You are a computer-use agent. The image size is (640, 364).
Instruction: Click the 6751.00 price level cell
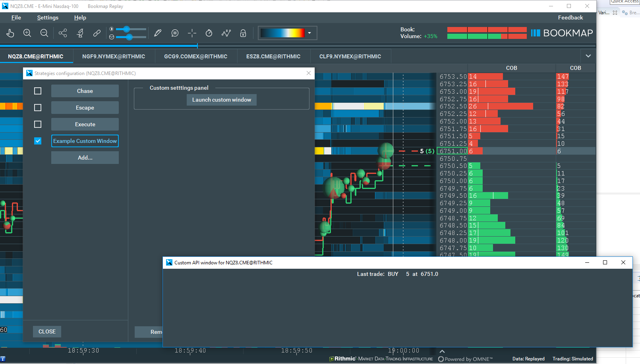pyautogui.click(x=452, y=151)
